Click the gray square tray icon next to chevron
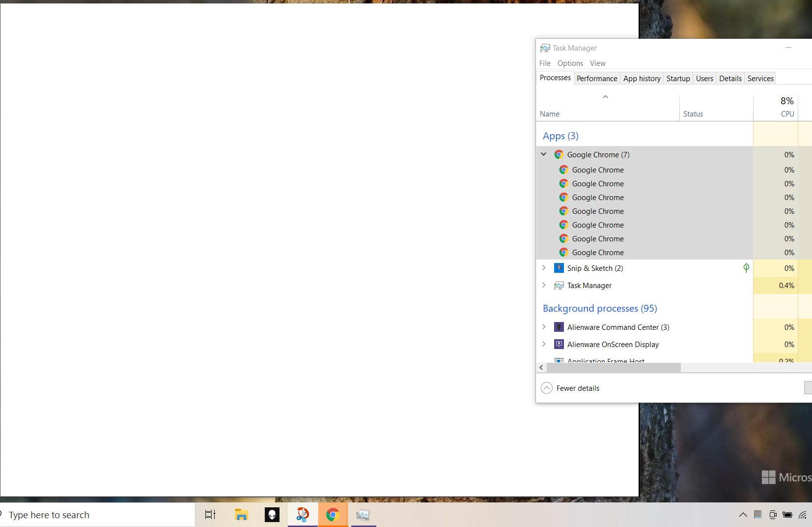 pyautogui.click(x=758, y=514)
